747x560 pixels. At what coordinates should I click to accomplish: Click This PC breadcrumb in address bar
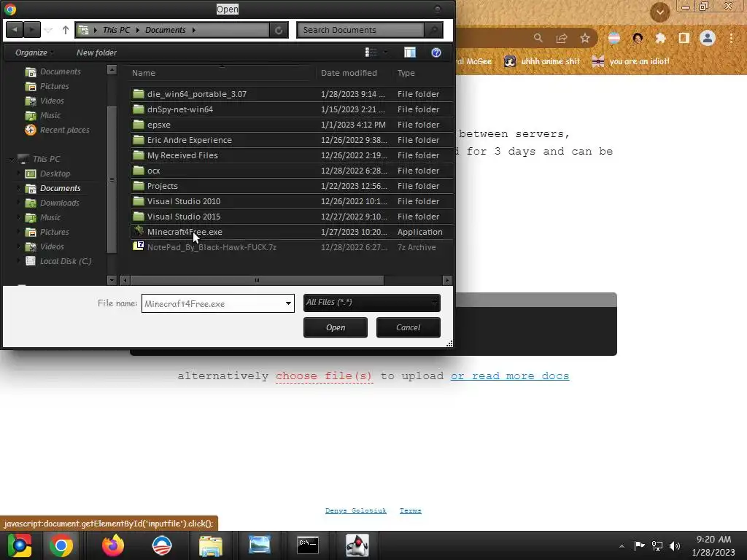click(116, 30)
